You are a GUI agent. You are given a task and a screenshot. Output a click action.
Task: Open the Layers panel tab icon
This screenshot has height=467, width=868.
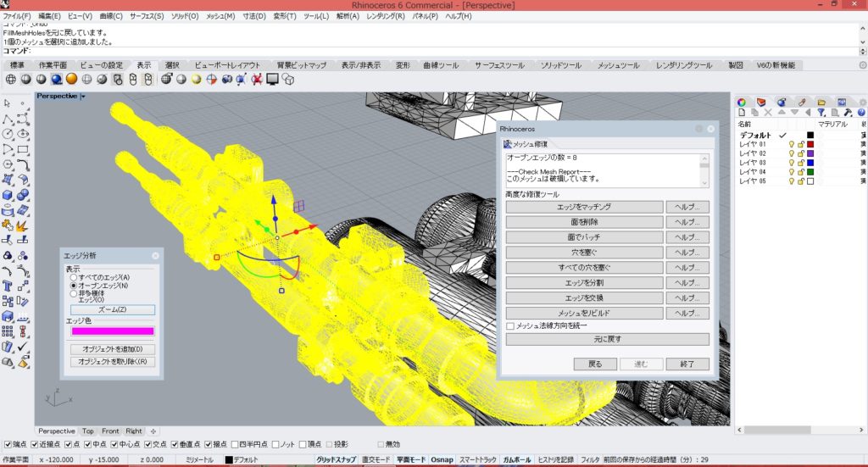coord(761,103)
